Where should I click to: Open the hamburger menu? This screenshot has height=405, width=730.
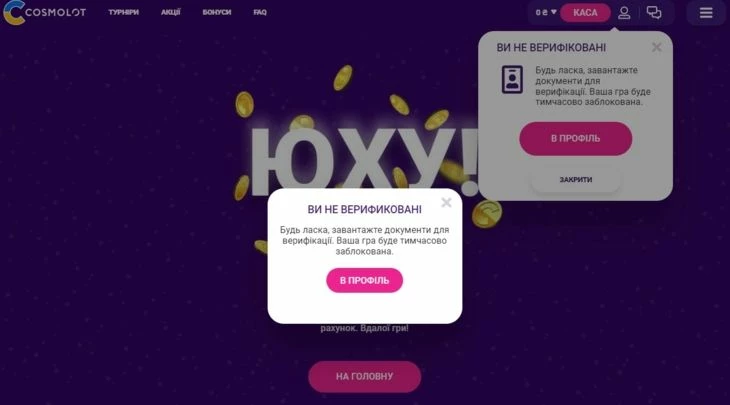(706, 13)
